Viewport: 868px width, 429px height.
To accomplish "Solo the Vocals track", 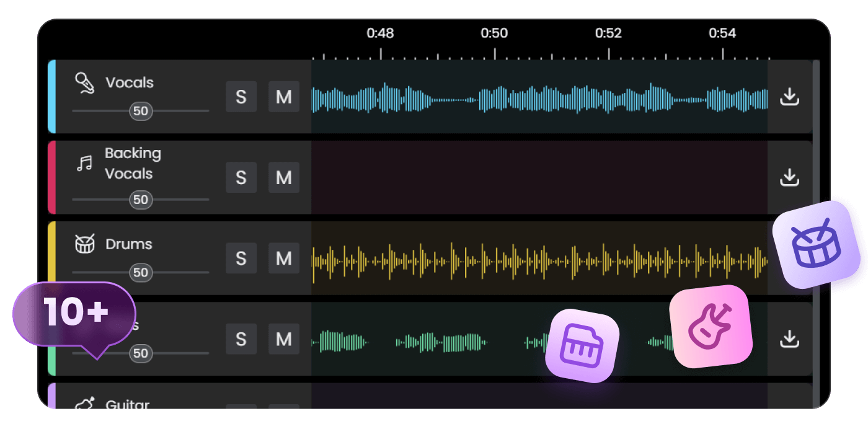I will 241,97.
